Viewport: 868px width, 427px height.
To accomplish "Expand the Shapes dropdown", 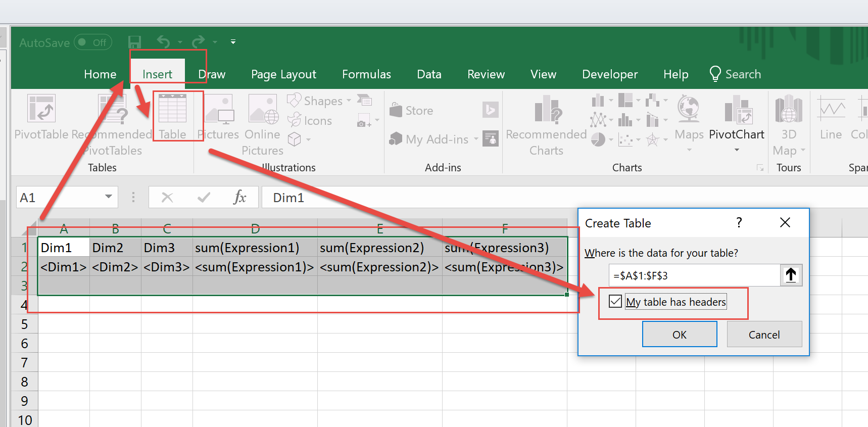I will [349, 101].
